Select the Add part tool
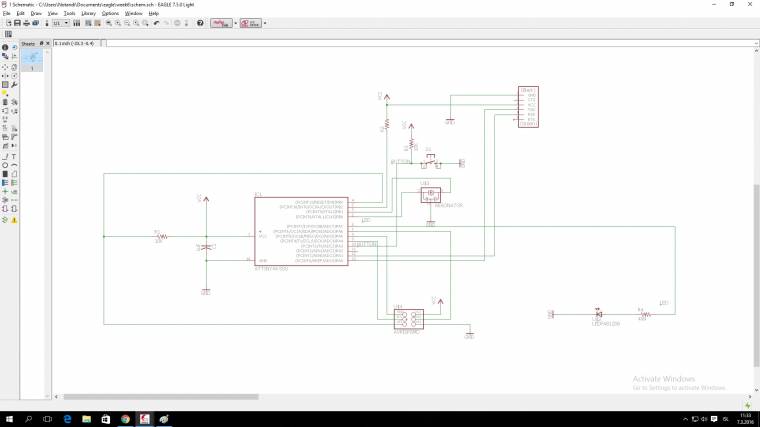Screen dimensions: 760x427 pyautogui.click(x=14, y=102)
